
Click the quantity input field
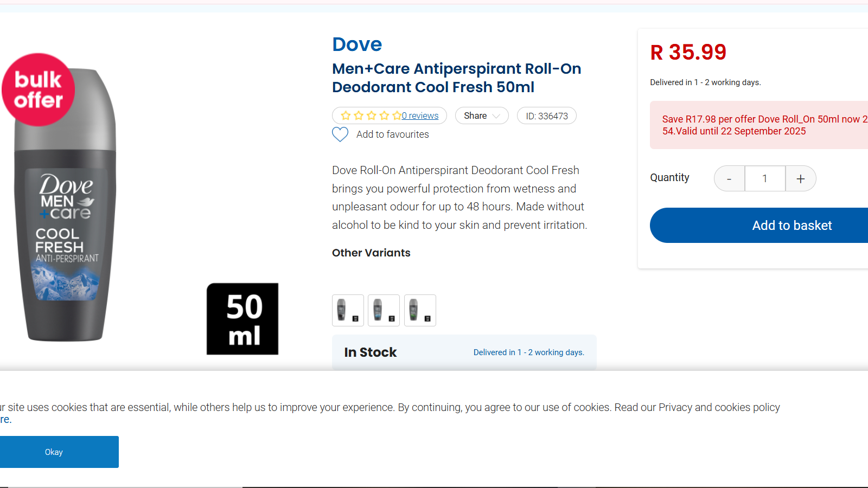(765, 179)
